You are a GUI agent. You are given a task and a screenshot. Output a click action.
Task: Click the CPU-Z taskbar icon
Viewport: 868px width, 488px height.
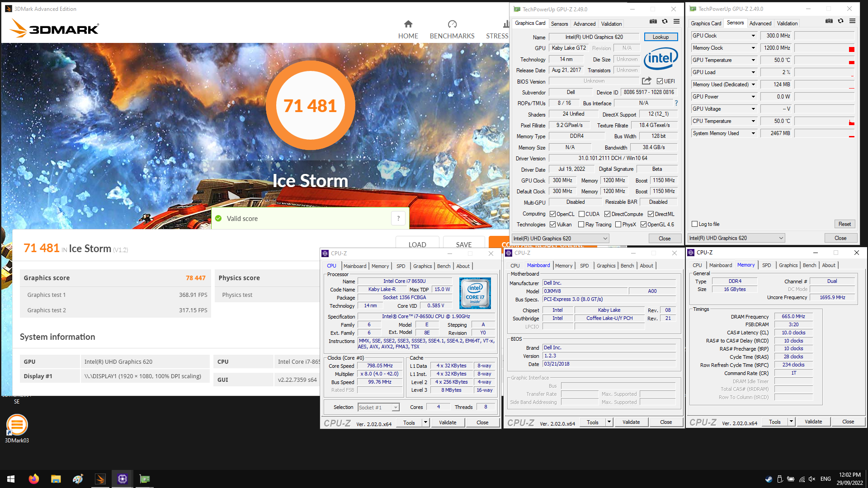pos(122,479)
